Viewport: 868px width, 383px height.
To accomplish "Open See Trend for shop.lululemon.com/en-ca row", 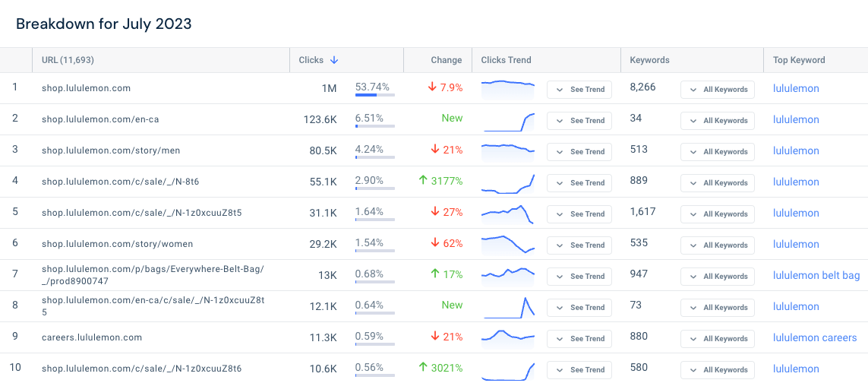I will click(579, 120).
